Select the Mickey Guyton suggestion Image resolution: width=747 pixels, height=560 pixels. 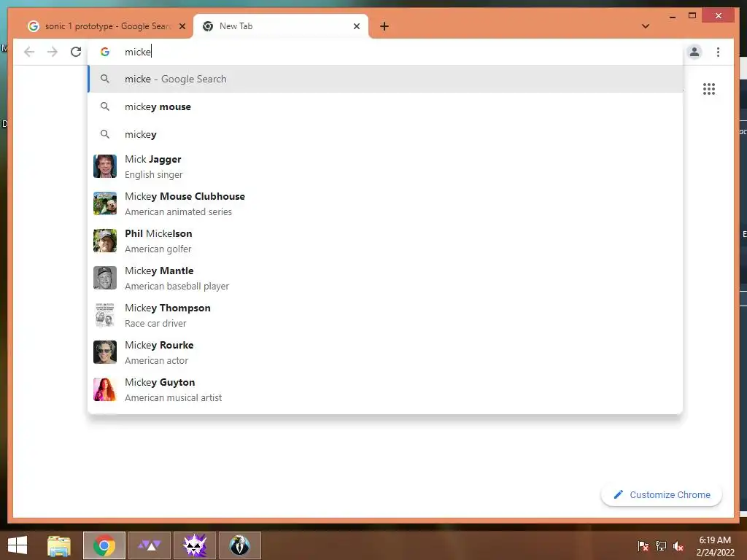(385, 389)
